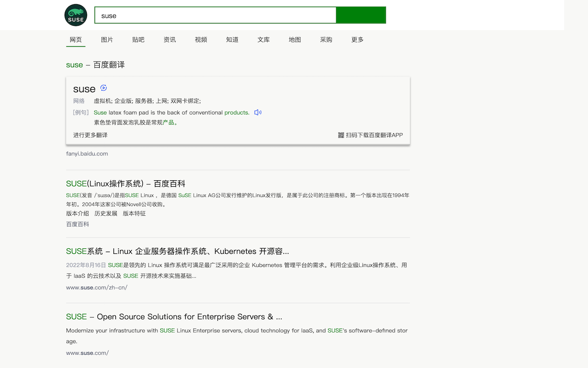Screen dimensions: 588x368
Task: Play the example sentence speaker icon
Action: [x=258, y=112]
